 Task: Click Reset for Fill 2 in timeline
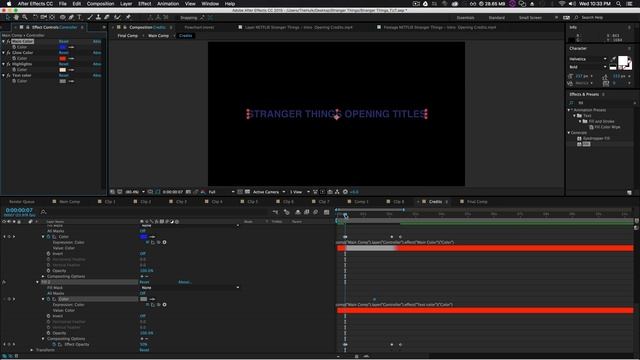pyautogui.click(x=144, y=282)
